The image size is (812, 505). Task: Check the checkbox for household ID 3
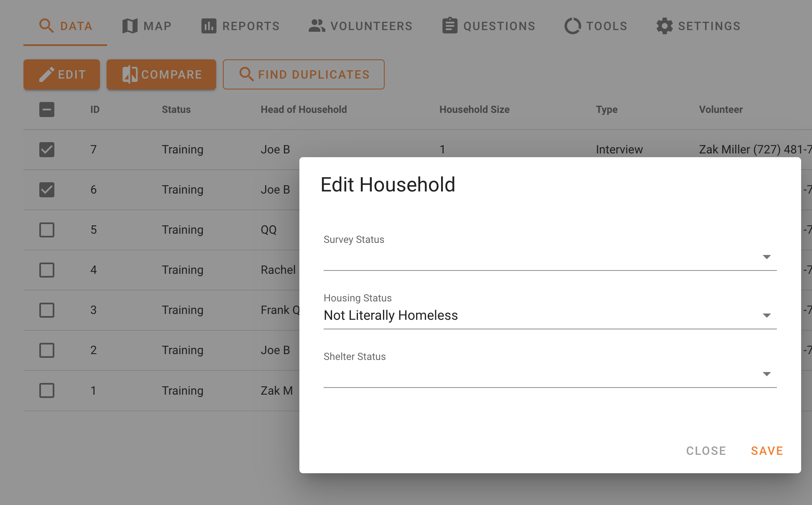point(46,310)
